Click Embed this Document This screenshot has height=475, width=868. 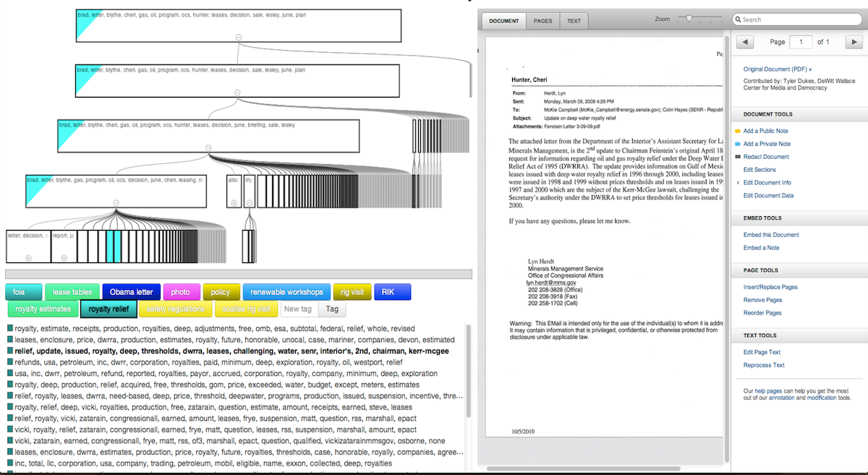coord(771,235)
